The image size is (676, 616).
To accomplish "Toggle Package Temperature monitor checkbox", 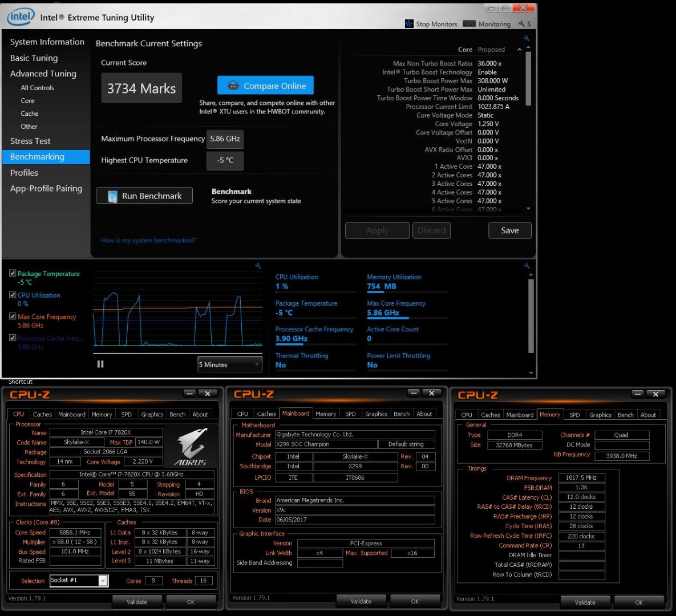I will click(x=13, y=273).
